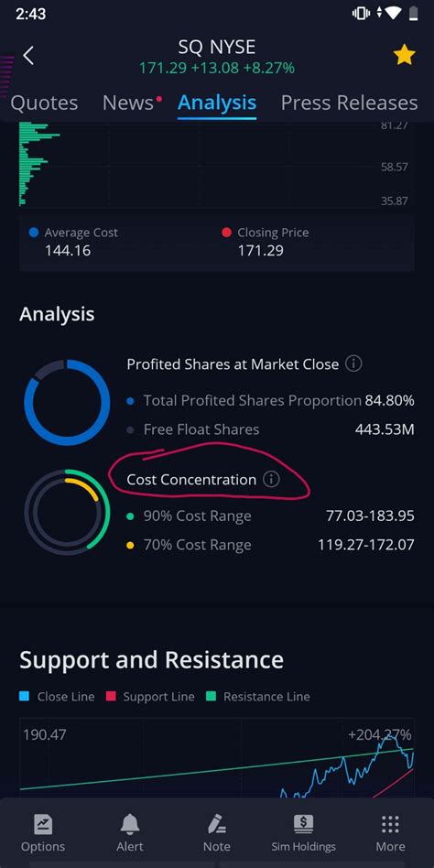The height and width of the screenshot is (868, 434).
Task: Tap Total Profited Shares Proportion label
Action: pyautogui.click(x=253, y=400)
